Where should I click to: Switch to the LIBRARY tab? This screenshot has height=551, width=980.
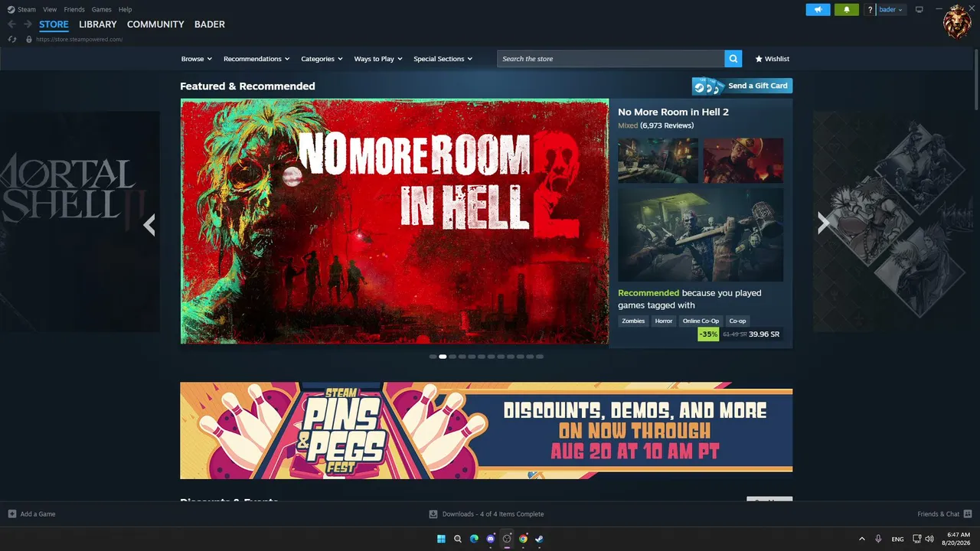98,24
